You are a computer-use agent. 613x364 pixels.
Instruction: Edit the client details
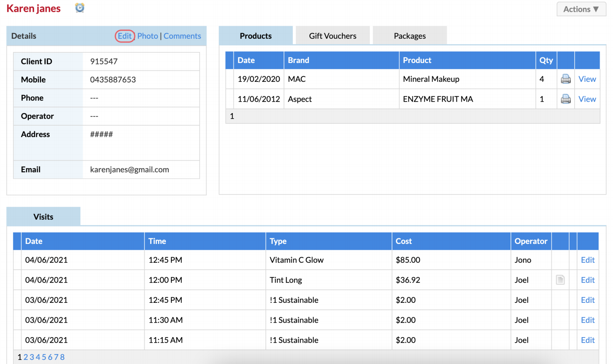click(125, 36)
